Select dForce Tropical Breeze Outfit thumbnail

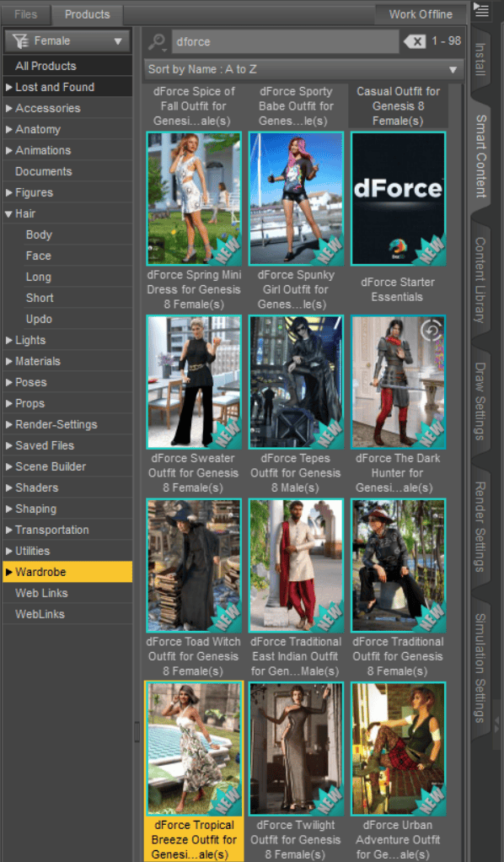pos(194,749)
